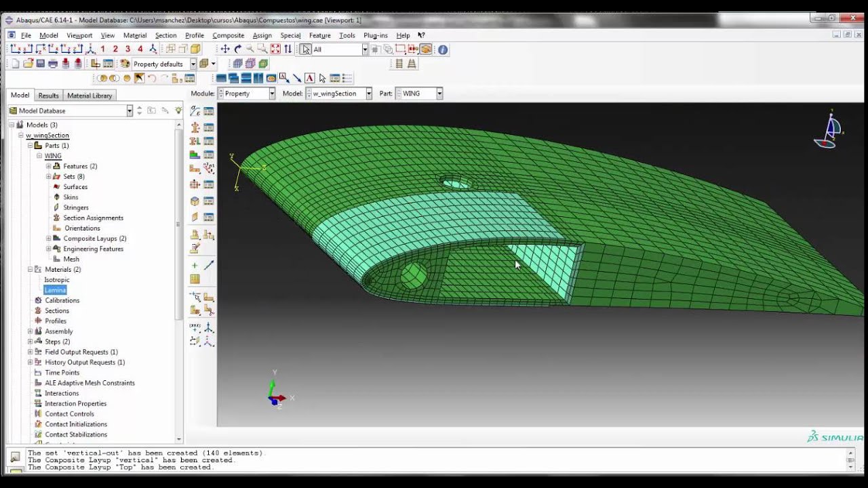Select the Pan View tool

click(225, 49)
